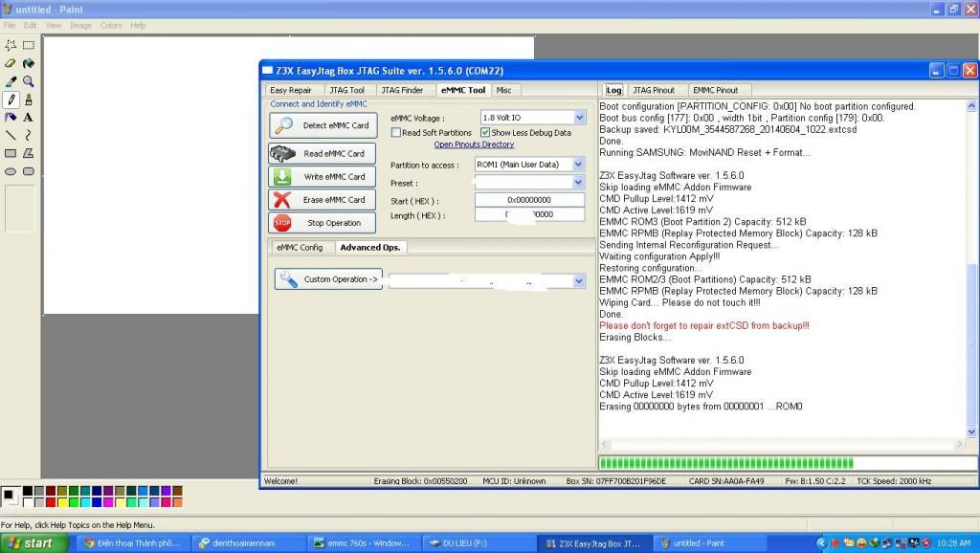Choose the Fill With Color bucket tool
Screen dimensions: 980x553
pyautogui.click(x=29, y=64)
